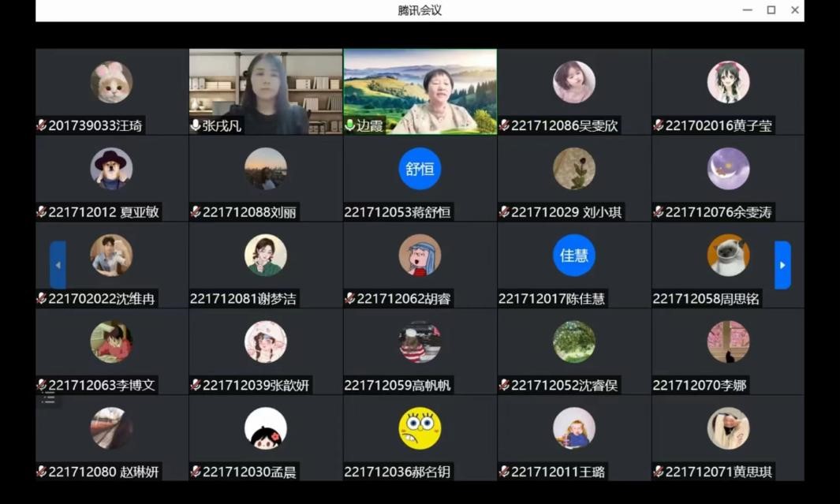The height and width of the screenshot is (504, 840).
Task: Click the 腾讯会议 window title
Action: (420, 10)
